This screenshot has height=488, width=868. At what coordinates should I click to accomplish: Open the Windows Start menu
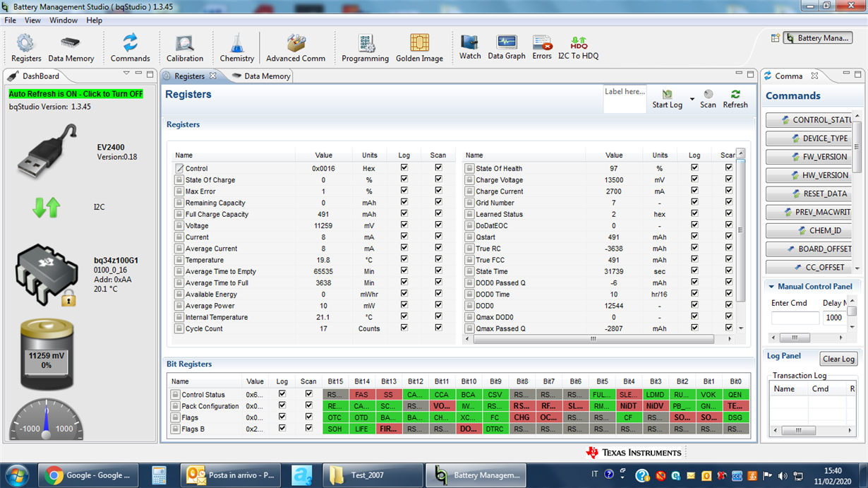tap(16, 475)
